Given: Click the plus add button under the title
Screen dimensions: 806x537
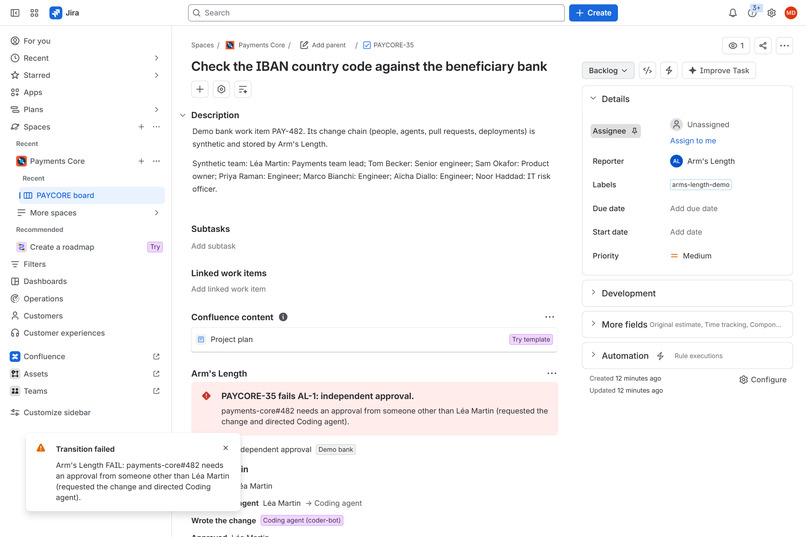Looking at the screenshot, I should pyautogui.click(x=200, y=89).
